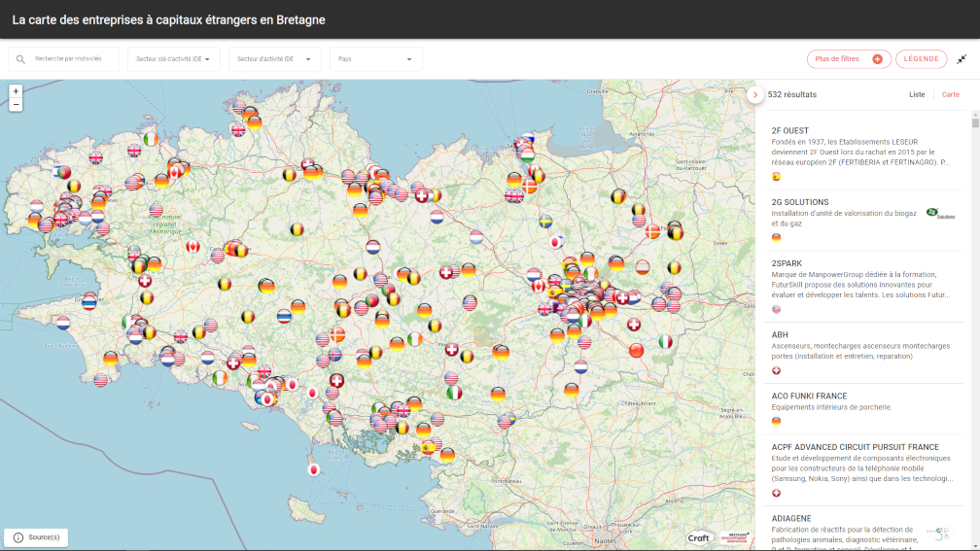The image size is (980, 551).
Task: Click the collapse fullscreen arrows icon
Action: 962,59
